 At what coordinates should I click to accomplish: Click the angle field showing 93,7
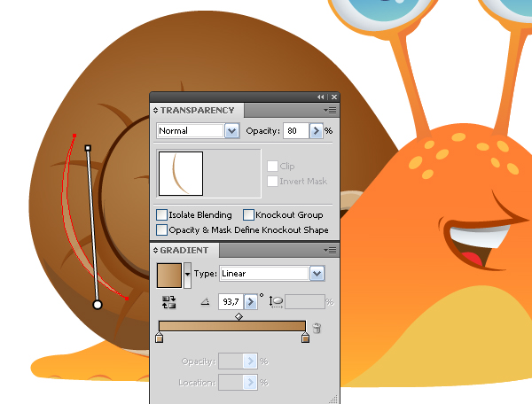231,301
